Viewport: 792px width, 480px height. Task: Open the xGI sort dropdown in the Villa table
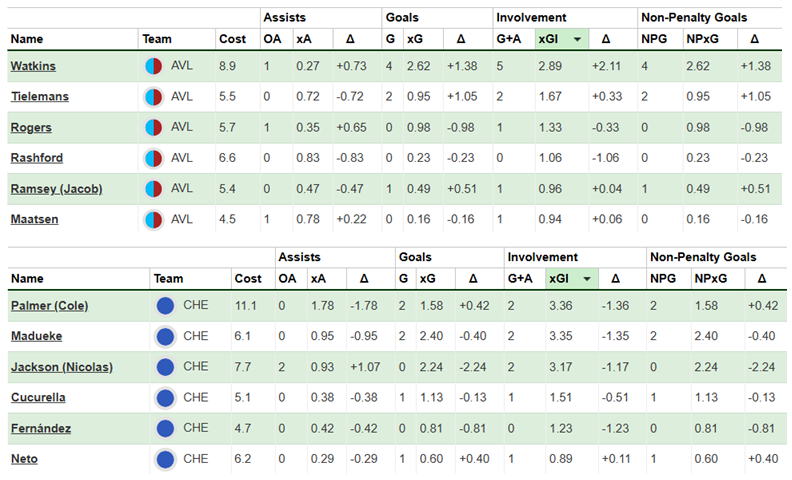pos(575,39)
